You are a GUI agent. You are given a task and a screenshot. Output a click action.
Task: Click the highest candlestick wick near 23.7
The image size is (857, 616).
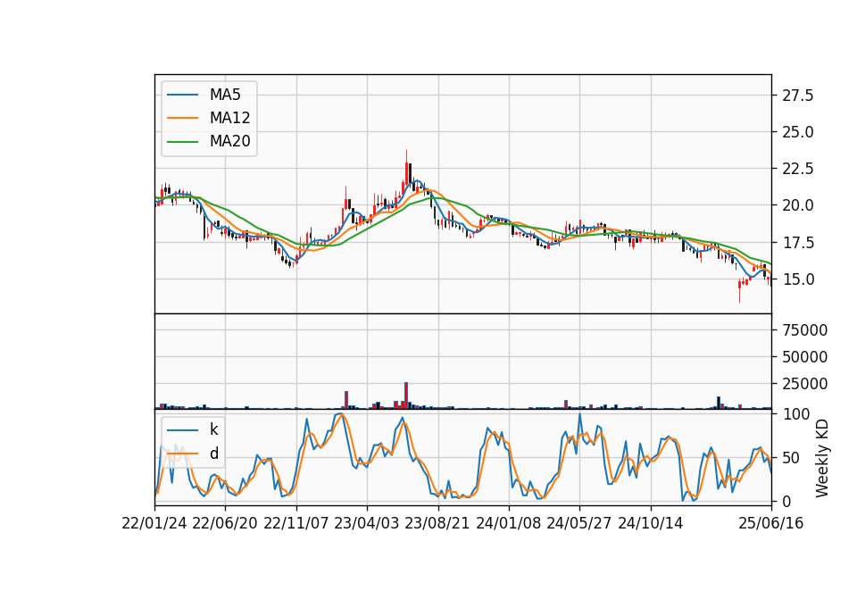[406, 156]
